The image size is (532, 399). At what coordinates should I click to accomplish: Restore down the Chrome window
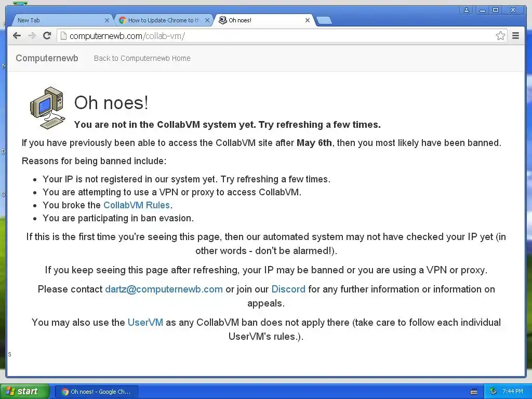[496, 10]
